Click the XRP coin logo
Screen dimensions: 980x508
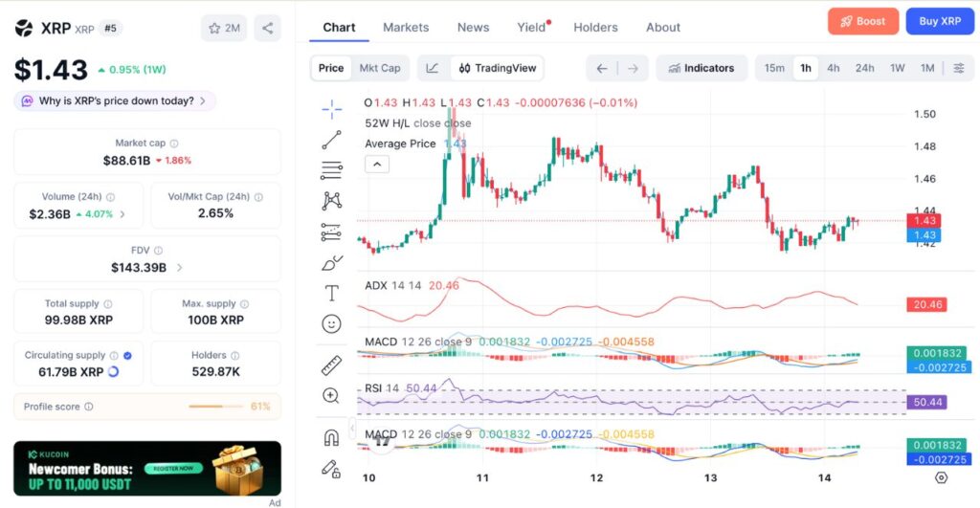(x=24, y=28)
